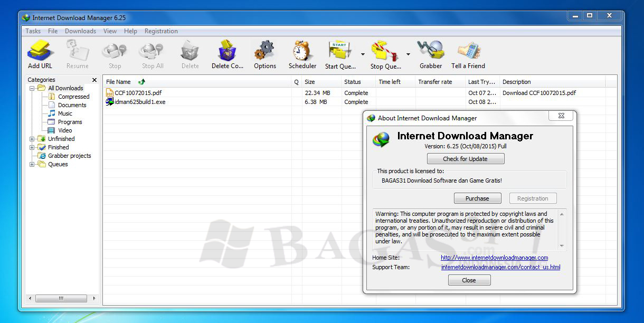Click the Resume toolbar icon
The height and width of the screenshot is (323, 644).
tap(77, 51)
